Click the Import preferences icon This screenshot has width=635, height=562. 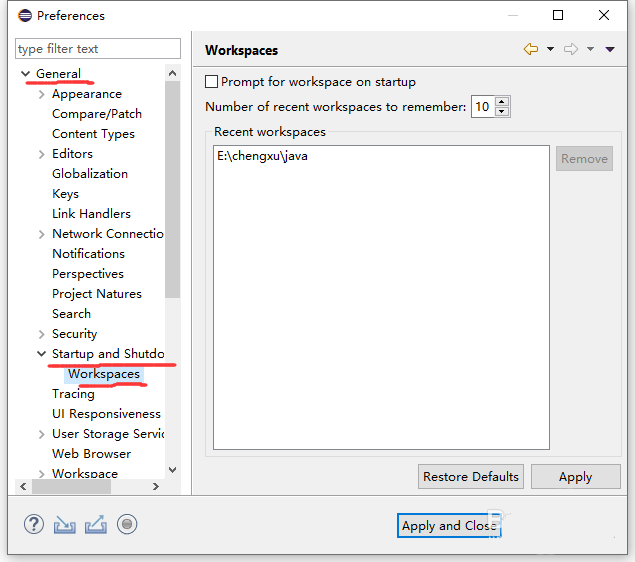(x=64, y=524)
